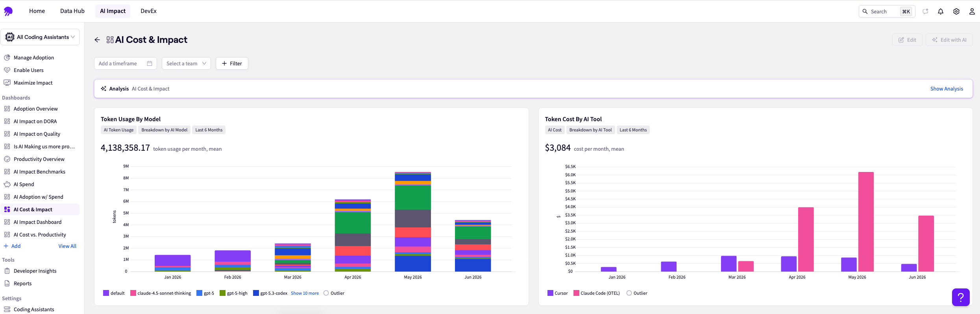Toggle Outlier radio in Token Usage chart
980x314 pixels.
[x=326, y=293]
